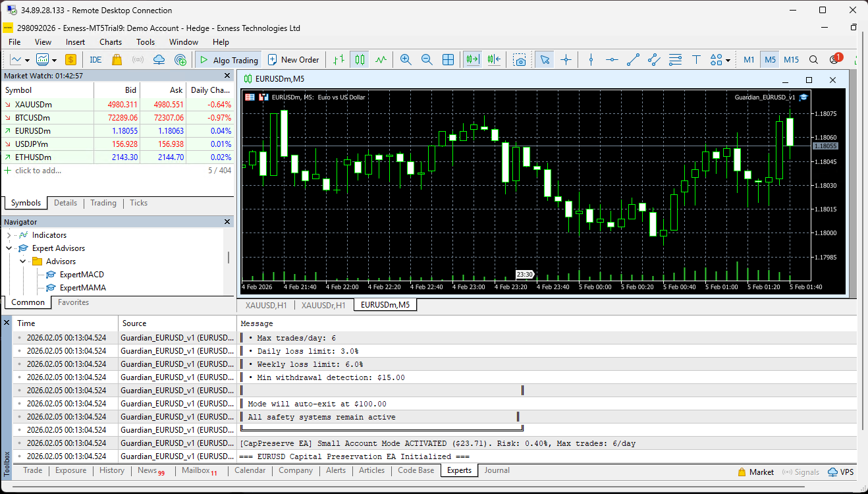Open VPS link in status bar
This screenshot has width=868, height=494.
pyautogui.click(x=841, y=472)
